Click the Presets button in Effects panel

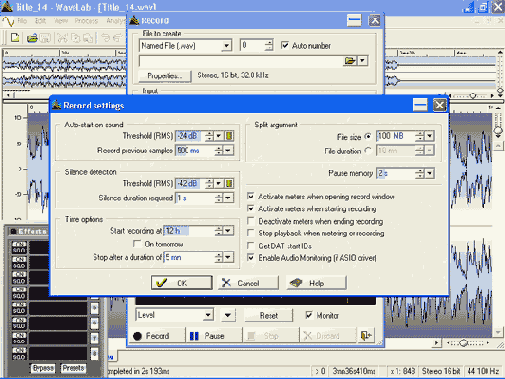click(x=73, y=368)
